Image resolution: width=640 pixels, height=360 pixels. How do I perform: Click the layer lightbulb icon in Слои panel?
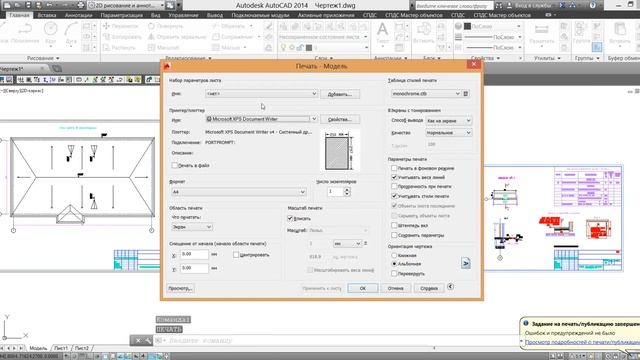coord(284,48)
